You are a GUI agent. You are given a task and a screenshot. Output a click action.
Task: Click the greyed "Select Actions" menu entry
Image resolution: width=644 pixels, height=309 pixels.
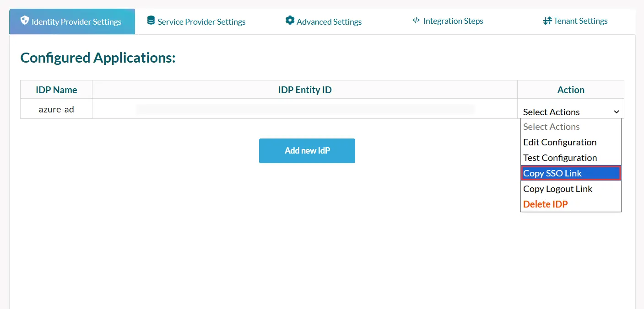click(551, 127)
